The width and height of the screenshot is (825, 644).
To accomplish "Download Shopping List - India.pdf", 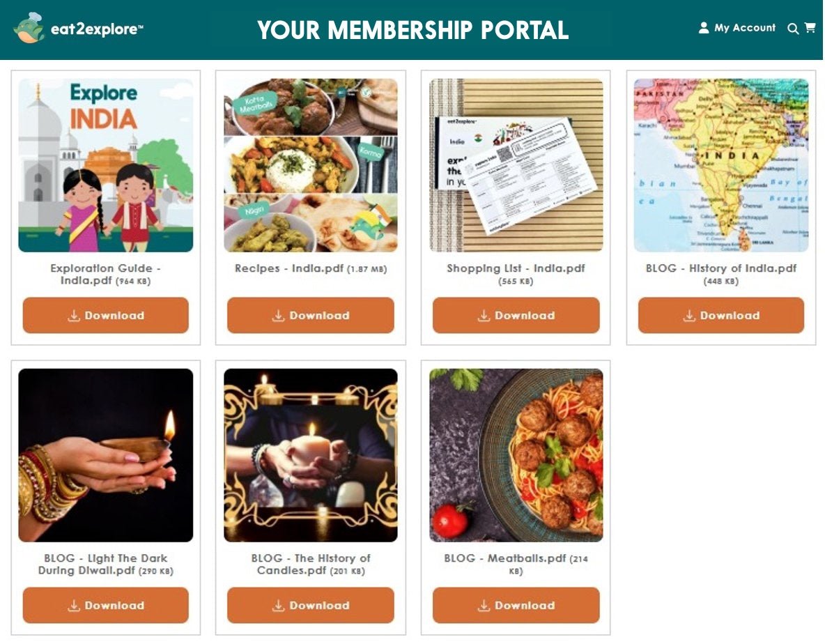I will click(x=516, y=315).
